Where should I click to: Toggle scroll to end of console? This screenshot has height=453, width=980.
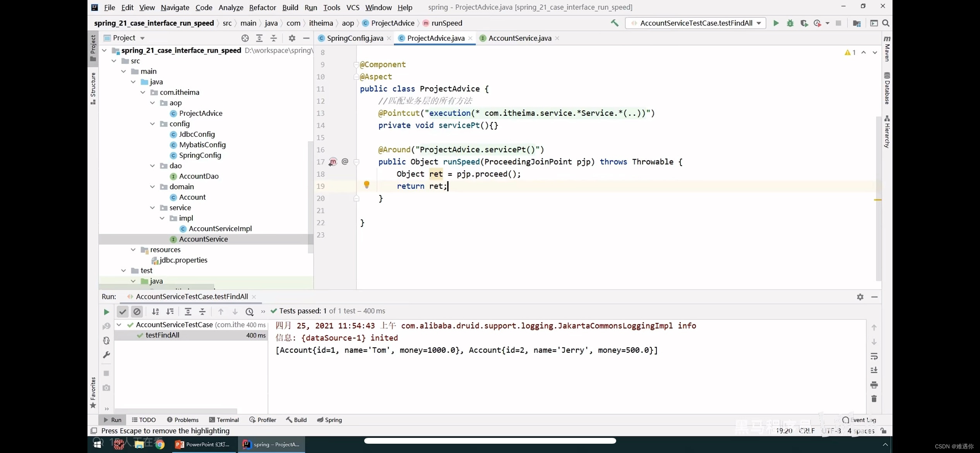tap(874, 371)
